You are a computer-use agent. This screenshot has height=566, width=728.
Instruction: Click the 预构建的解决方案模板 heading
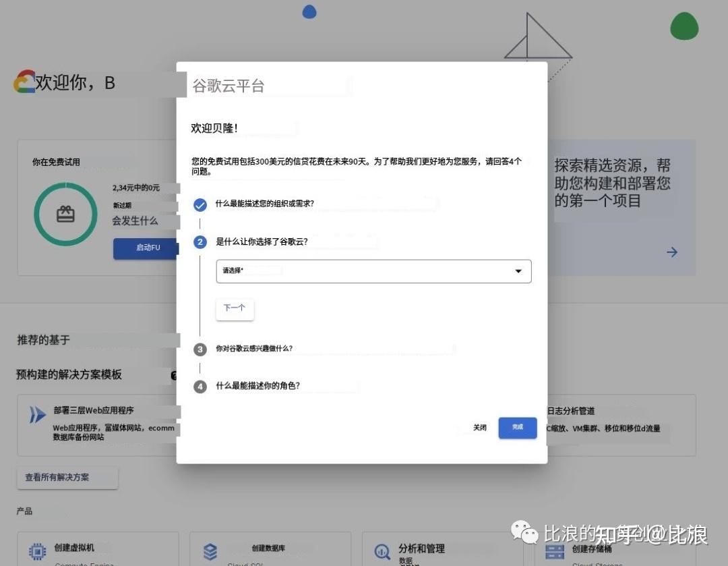[x=69, y=374]
